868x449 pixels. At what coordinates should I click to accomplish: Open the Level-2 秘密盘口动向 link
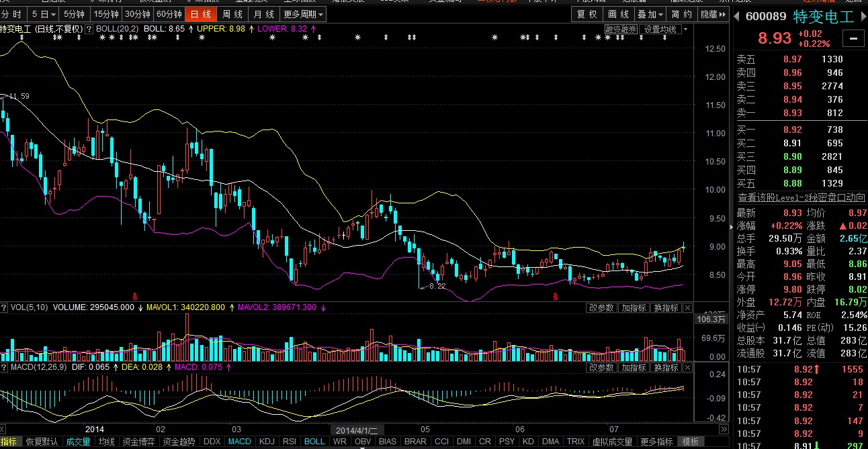[x=801, y=197]
